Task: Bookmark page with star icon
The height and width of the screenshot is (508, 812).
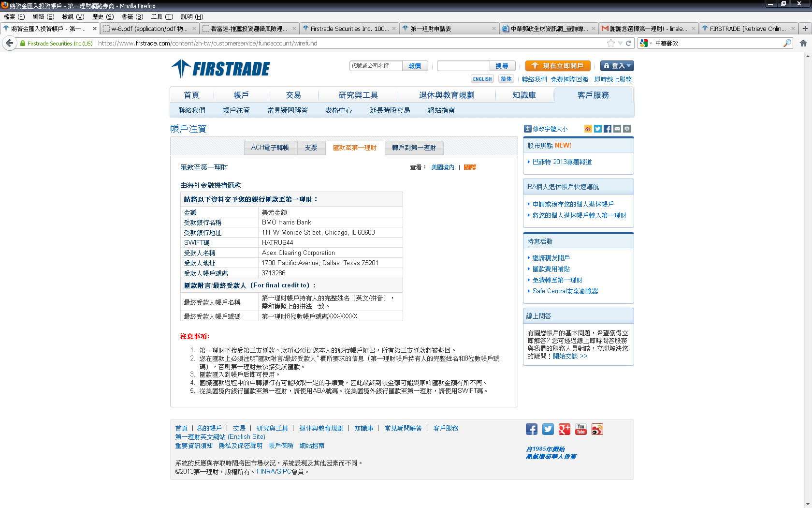Action: tap(611, 43)
